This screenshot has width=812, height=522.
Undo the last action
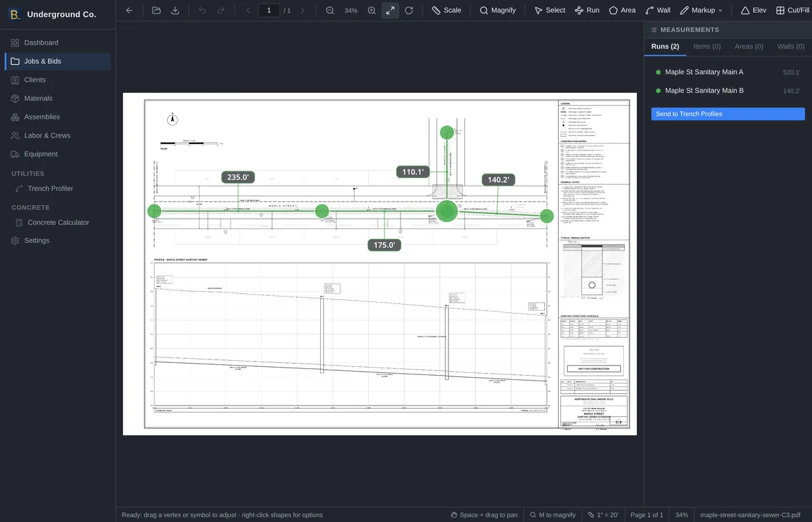pyautogui.click(x=202, y=10)
